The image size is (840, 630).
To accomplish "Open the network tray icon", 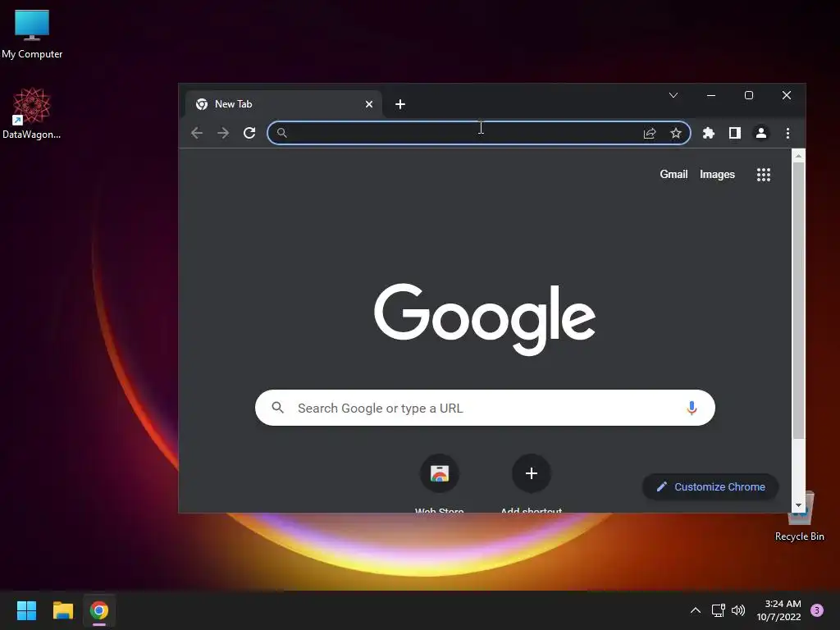I will point(718,610).
